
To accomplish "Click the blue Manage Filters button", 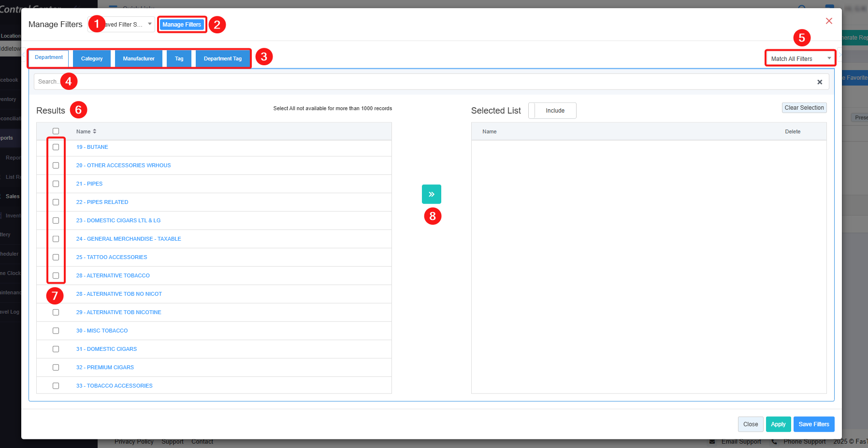I will click(x=182, y=25).
